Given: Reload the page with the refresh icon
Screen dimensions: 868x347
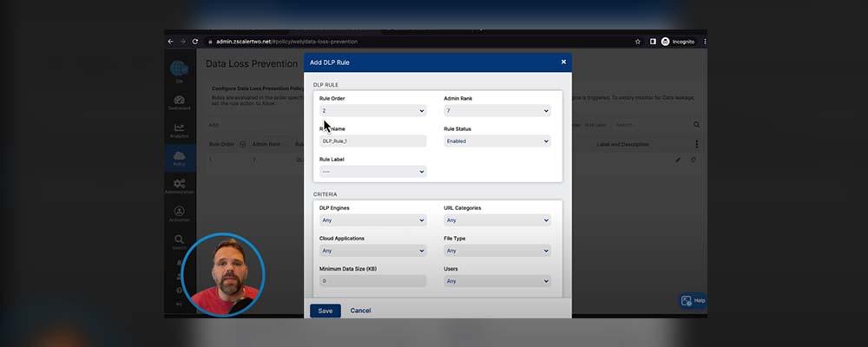Looking at the screenshot, I should point(194,42).
